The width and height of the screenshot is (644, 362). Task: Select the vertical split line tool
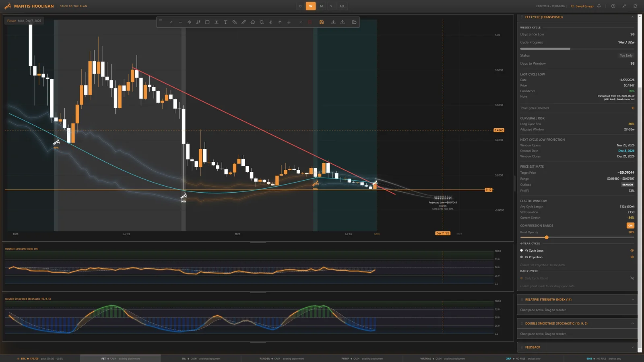coord(189,22)
